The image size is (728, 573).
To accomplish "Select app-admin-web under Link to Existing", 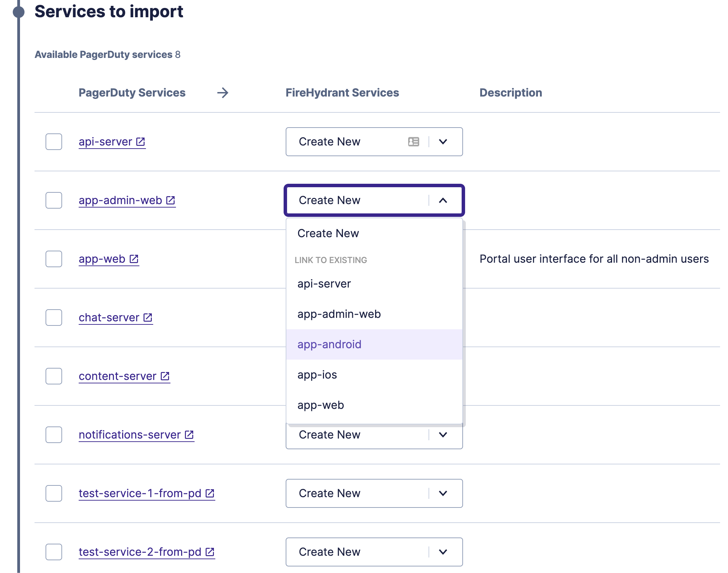I will tap(374, 314).
